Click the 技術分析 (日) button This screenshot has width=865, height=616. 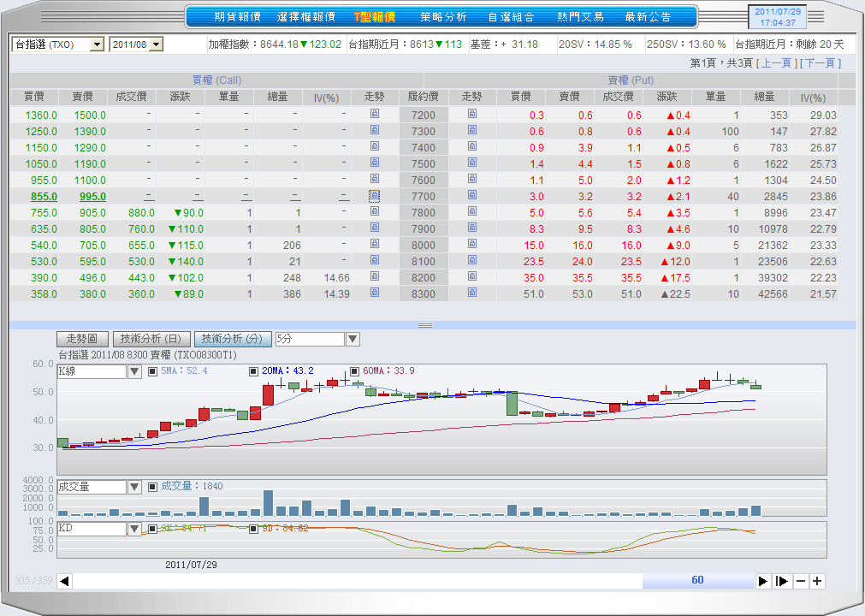point(151,339)
